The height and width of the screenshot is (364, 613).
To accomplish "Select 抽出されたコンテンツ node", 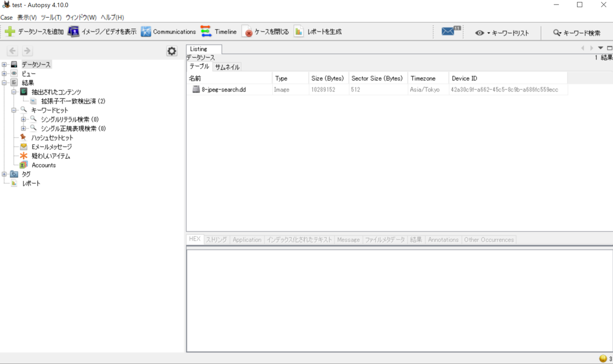I will (x=56, y=92).
